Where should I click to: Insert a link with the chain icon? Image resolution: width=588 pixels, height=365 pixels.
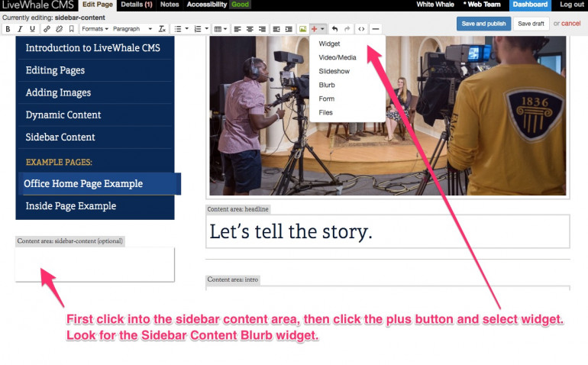[47, 29]
